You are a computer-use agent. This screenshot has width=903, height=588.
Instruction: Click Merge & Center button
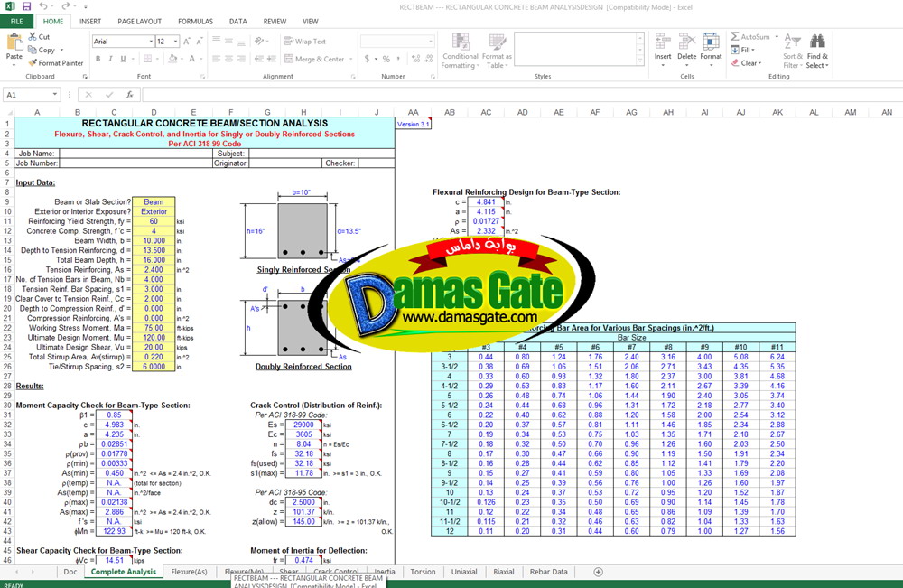coord(314,59)
